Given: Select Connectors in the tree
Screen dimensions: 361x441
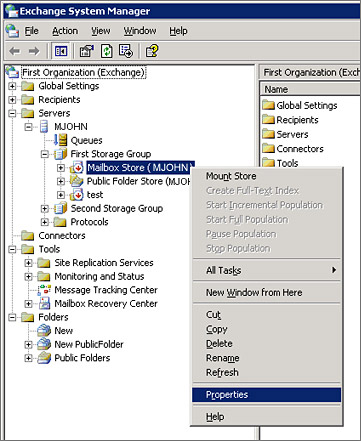Looking at the screenshot, I should (62, 236).
